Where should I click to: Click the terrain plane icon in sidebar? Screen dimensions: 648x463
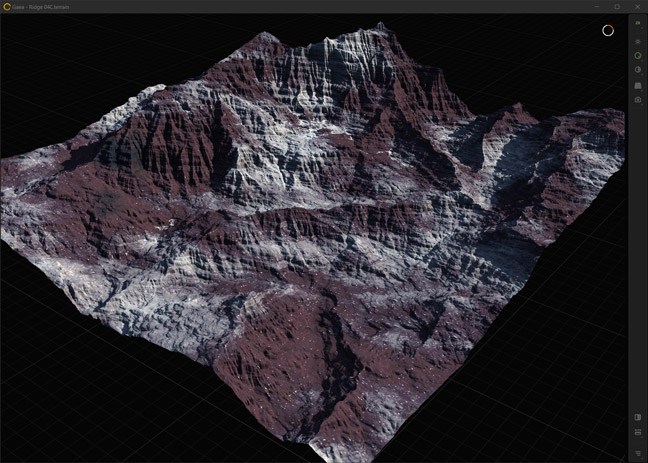pyautogui.click(x=638, y=85)
